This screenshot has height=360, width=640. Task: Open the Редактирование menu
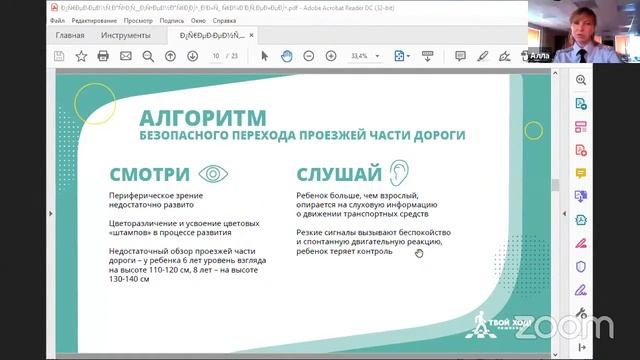pyautogui.click(x=94, y=20)
